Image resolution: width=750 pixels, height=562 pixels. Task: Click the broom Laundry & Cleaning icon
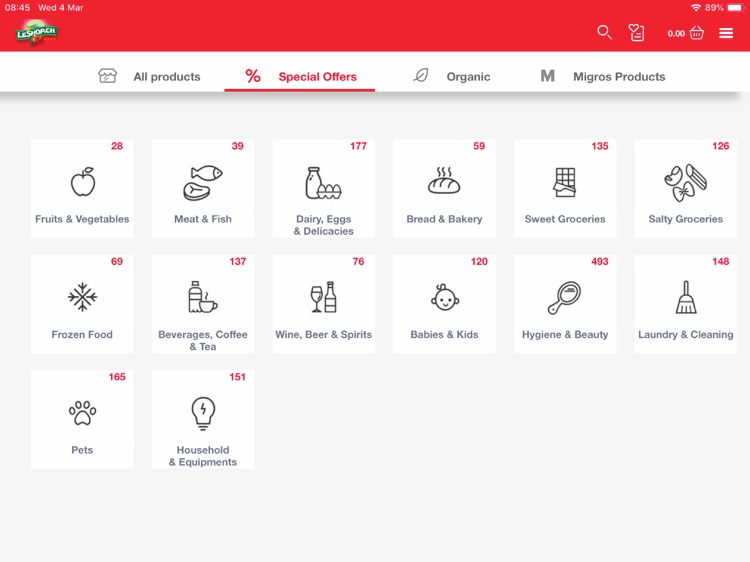point(686,297)
